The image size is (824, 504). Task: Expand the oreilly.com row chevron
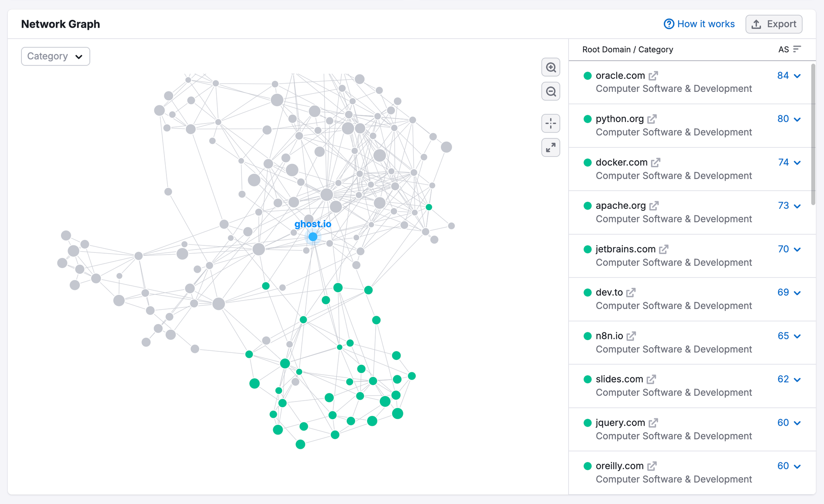coord(797,467)
